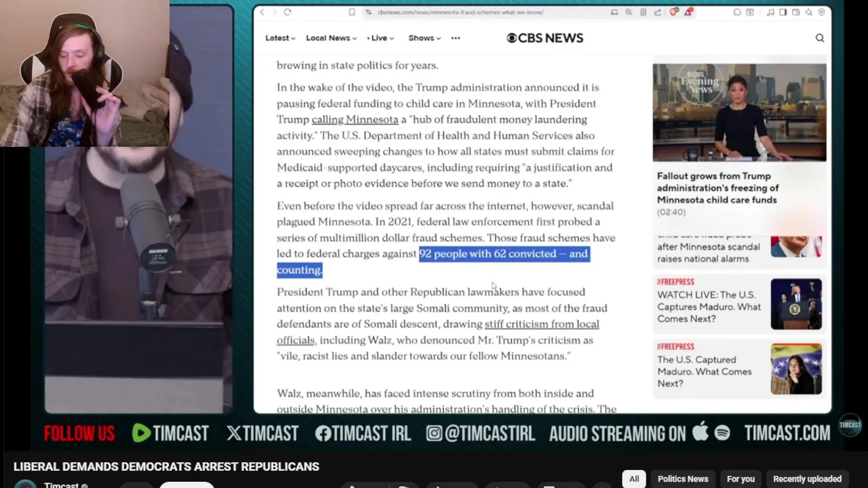
Task: Open the CBS News search magnifier
Action: pos(820,38)
